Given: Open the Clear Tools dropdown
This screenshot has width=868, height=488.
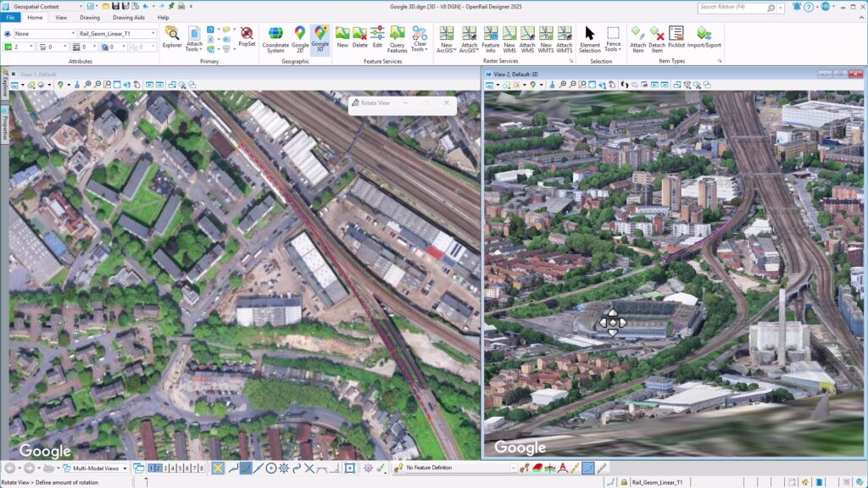Looking at the screenshot, I should click(420, 39).
